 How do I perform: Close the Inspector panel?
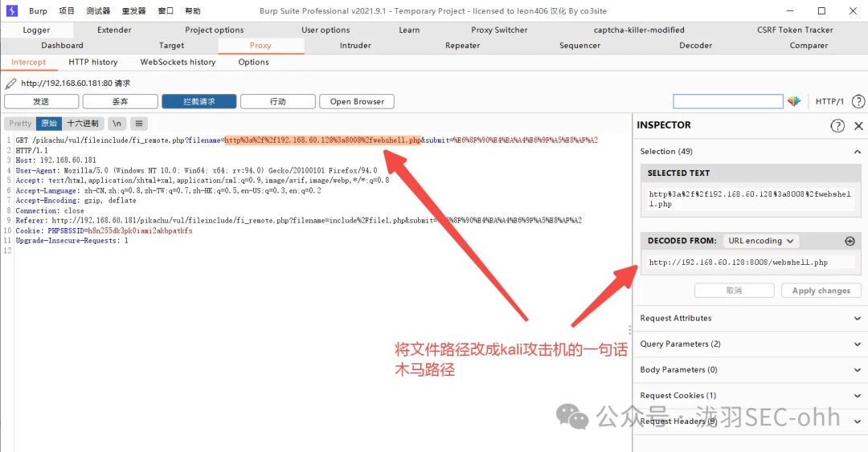858,125
